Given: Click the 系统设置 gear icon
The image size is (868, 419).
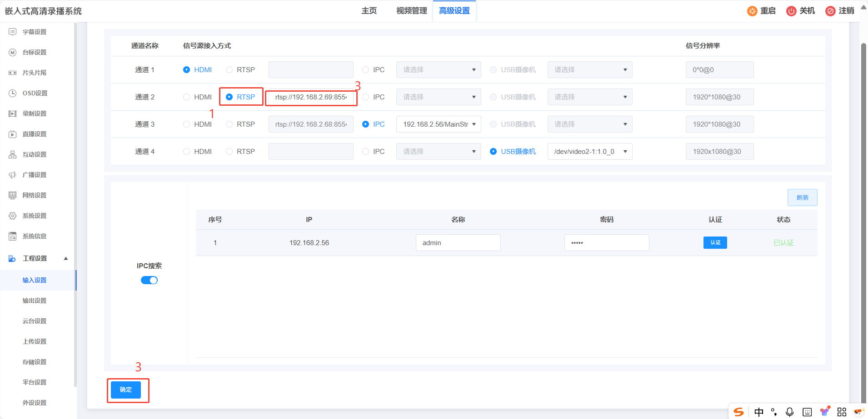Looking at the screenshot, I should coord(13,216).
